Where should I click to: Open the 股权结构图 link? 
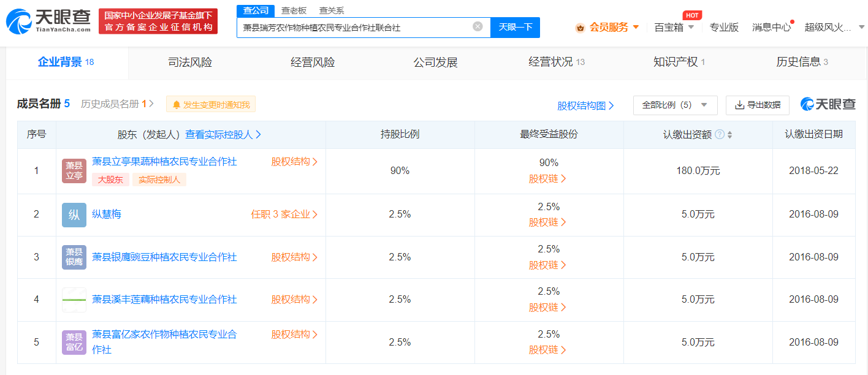click(x=585, y=105)
